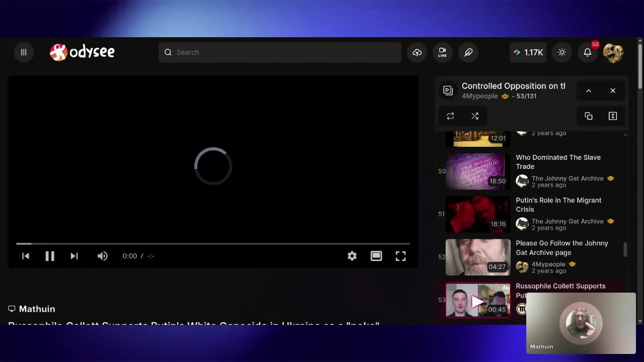Open thumbnail of 12:01 video
Image resolution: width=644 pixels, height=362 pixels.
click(478, 139)
